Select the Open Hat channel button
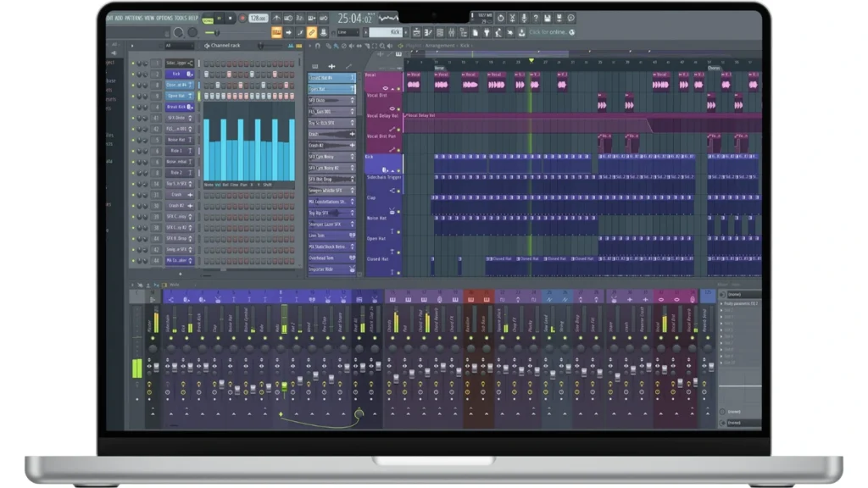The width and height of the screenshot is (868, 488). (176, 96)
